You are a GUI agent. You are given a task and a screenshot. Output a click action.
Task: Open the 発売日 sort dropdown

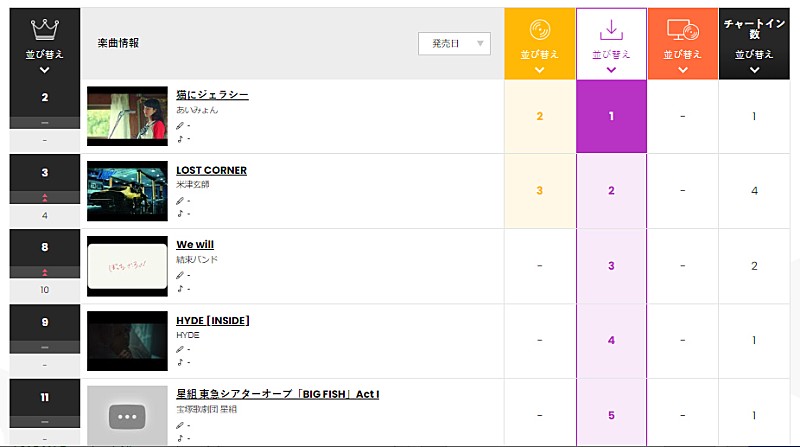point(454,43)
